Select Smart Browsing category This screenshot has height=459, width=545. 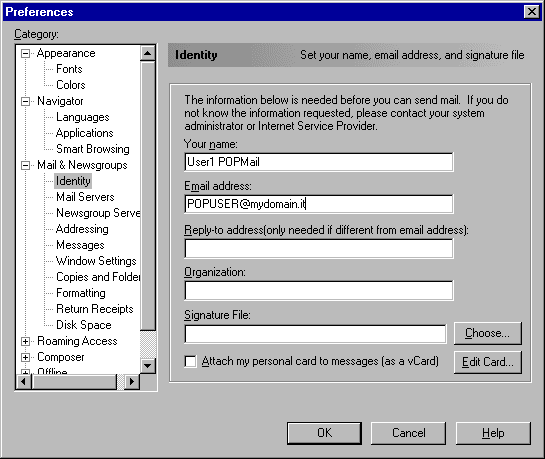[93, 149]
